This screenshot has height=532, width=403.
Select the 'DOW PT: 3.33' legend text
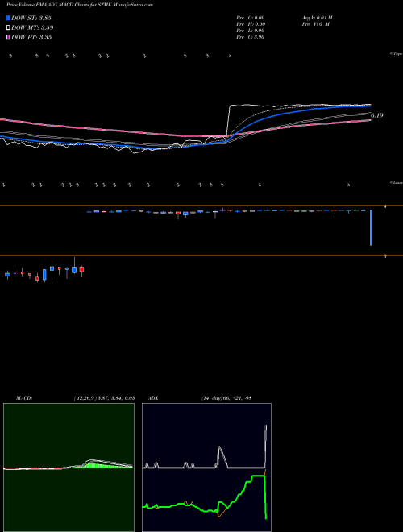point(31,37)
